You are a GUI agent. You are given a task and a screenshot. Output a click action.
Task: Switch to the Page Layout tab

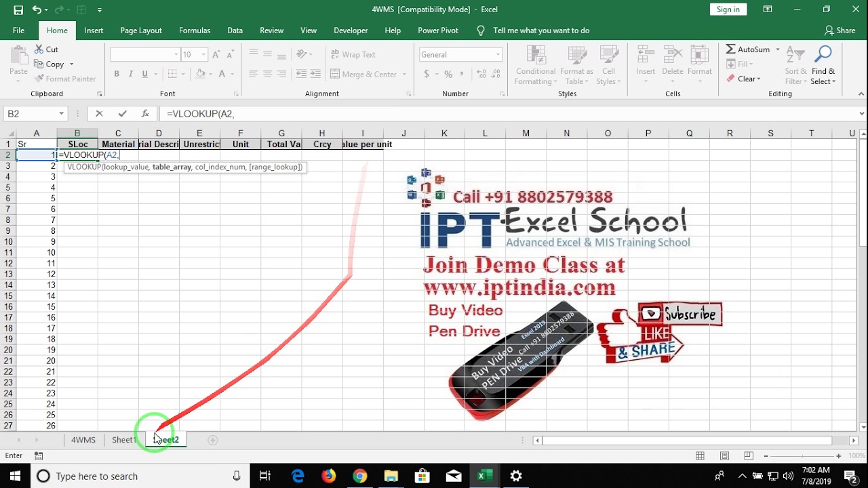141,30
